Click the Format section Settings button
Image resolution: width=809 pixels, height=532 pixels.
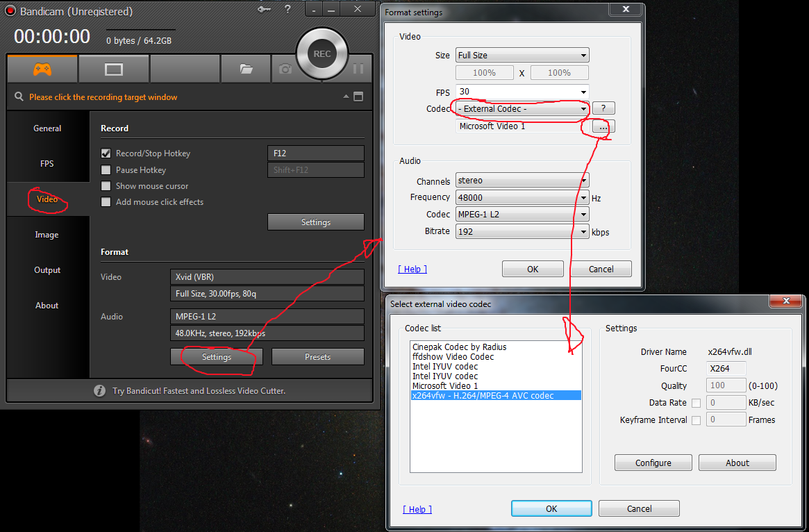pos(217,356)
